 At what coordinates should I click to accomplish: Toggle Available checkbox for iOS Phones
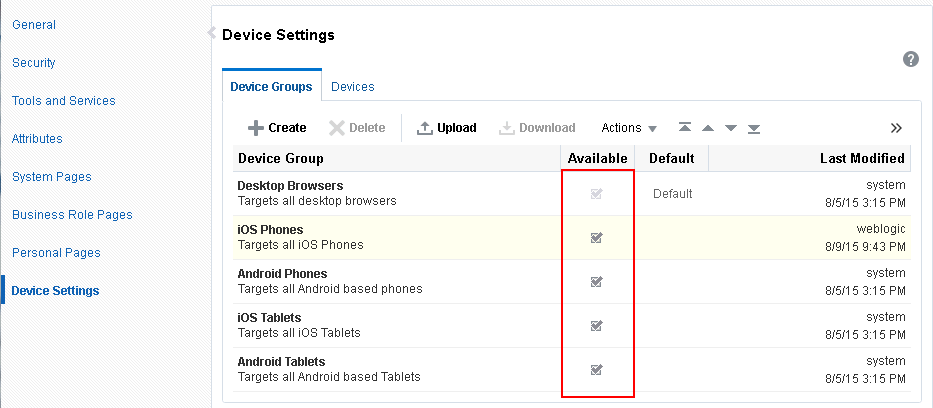click(597, 238)
